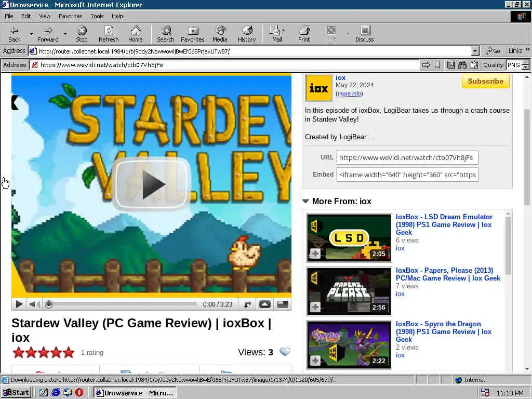Toggle the video widescreen size icon
Viewport: 532px width, 399px height.
point(283,304)
